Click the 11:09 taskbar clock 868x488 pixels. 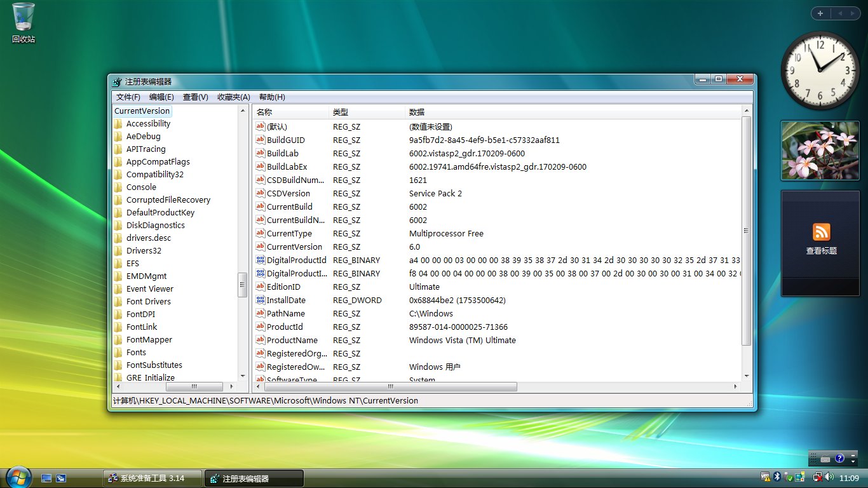pos(849,478)
